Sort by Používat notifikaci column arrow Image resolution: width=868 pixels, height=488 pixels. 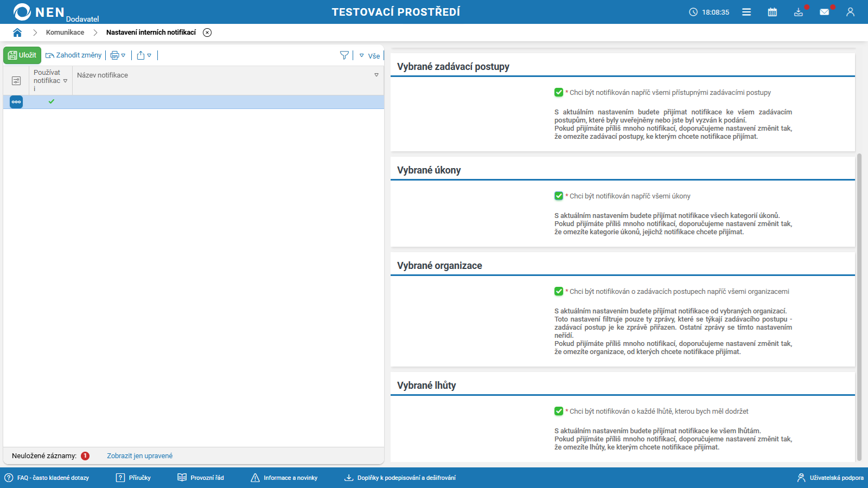[66, 81]
